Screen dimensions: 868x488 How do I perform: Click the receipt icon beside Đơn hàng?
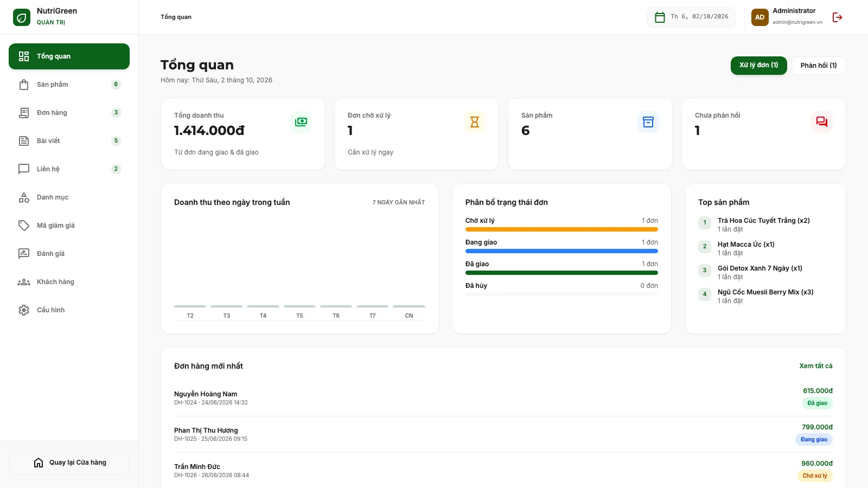click(24, 113)
